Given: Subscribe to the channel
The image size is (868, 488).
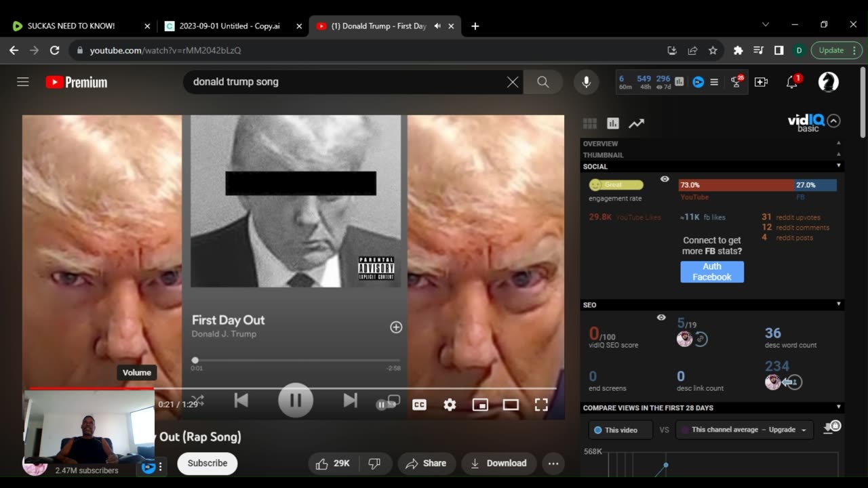Looking at the screenshot, I should 208,464.
